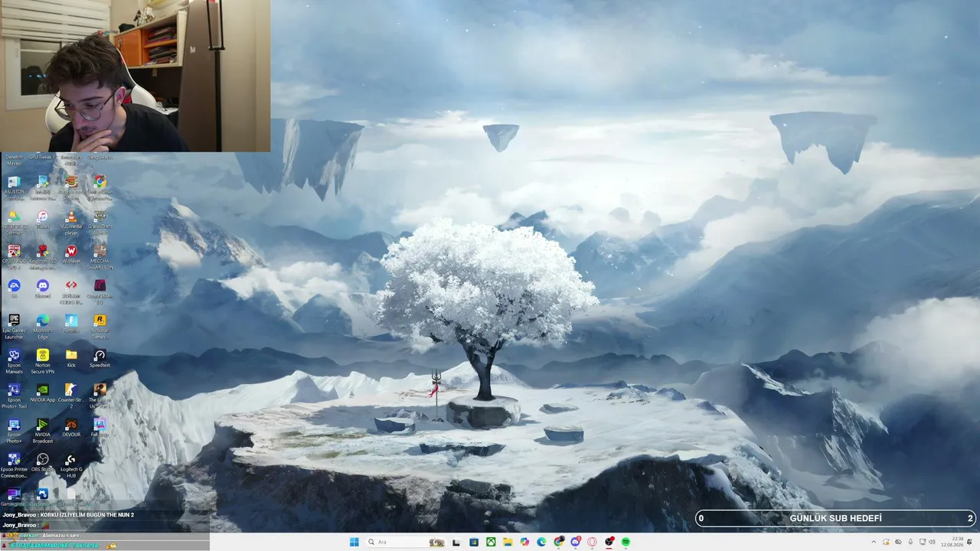Open the DEVOUR game desktop icon
Screen dimensions: 980x551
(71, 427)
